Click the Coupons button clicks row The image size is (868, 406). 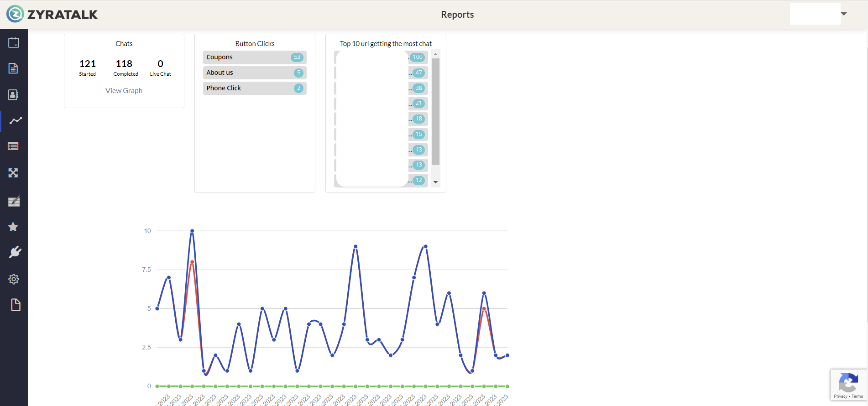click(x=255, y=57)
